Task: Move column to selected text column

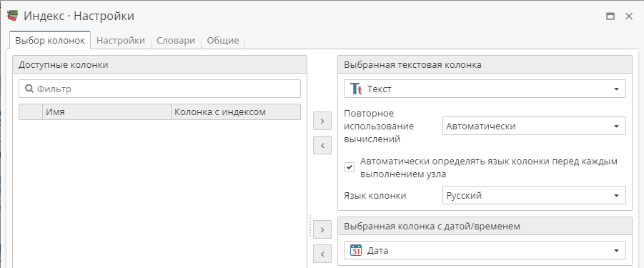Action: pyautogui.click(x=322, y=121)
